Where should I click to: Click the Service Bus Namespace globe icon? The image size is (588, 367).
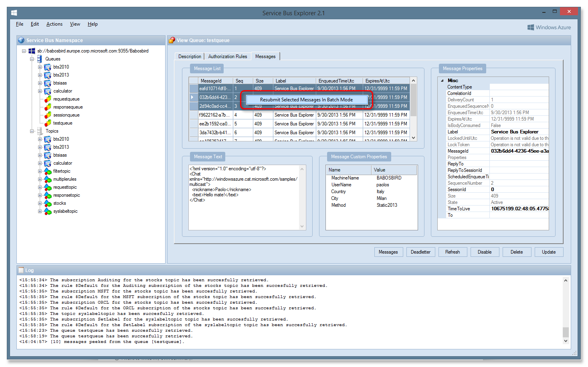21,40
